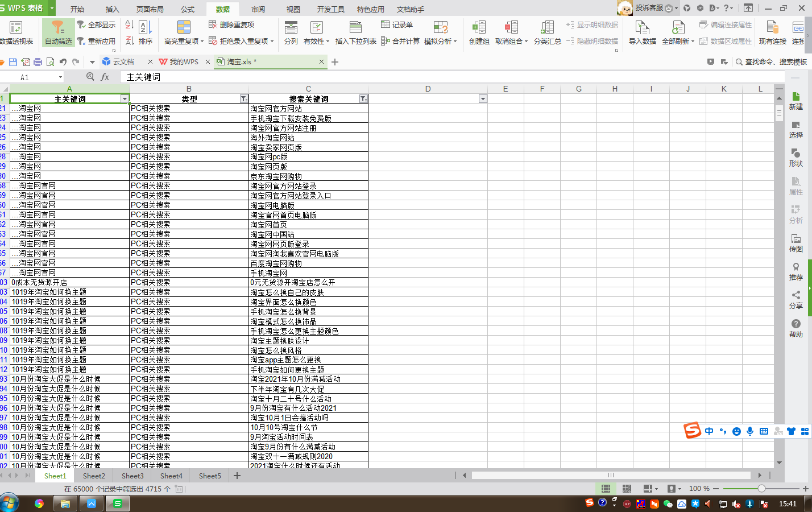Click the print preview icon
Viewport: 812px width, 512px height.
pyautogui.click(x=51, y=61)
